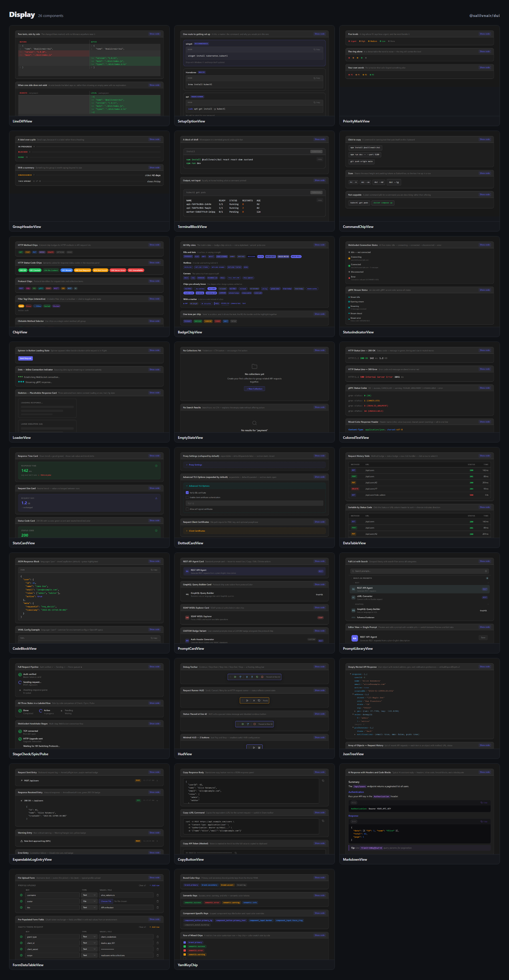The width and height of the screenshot is (509, 980).
Task: Click Step Over icon in Debug Toolbar
Action: [x=240, y=677]
